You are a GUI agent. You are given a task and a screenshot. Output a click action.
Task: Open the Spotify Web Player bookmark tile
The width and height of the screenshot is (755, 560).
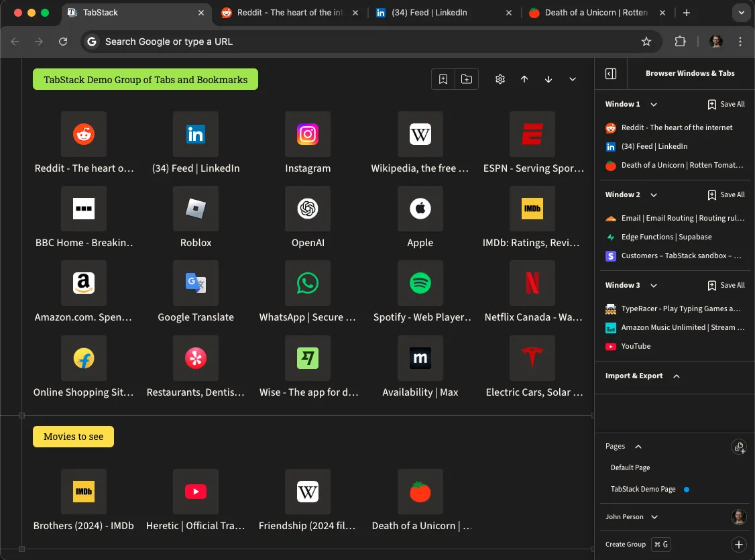[420, 284]
